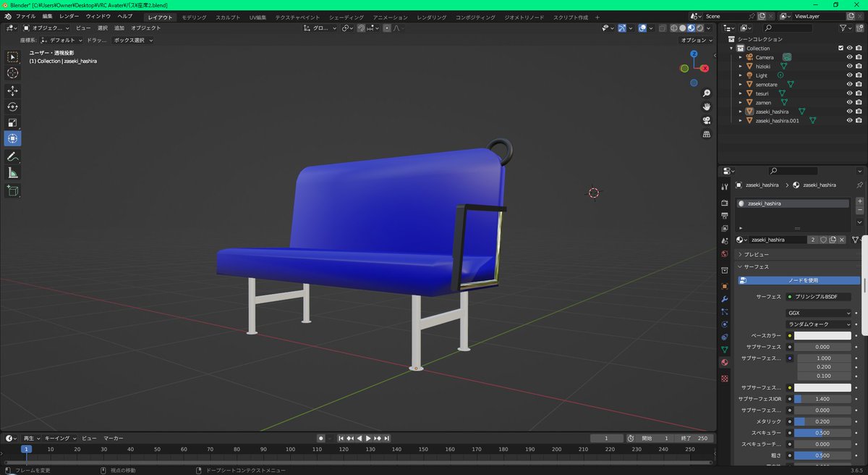The width and height of the screenshot is (868, 475).
Task: Click the 終了 end frame field 250
Action: coord(695,438)
